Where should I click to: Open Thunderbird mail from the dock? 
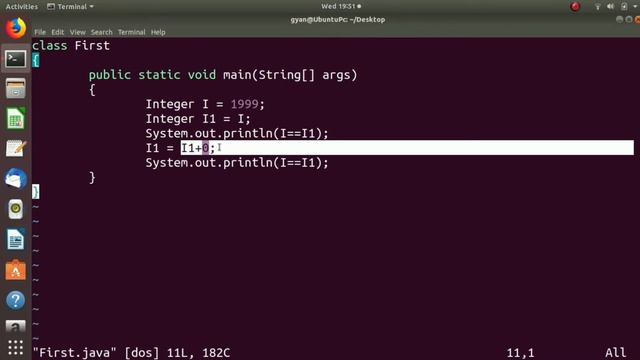tap(16, 179)
